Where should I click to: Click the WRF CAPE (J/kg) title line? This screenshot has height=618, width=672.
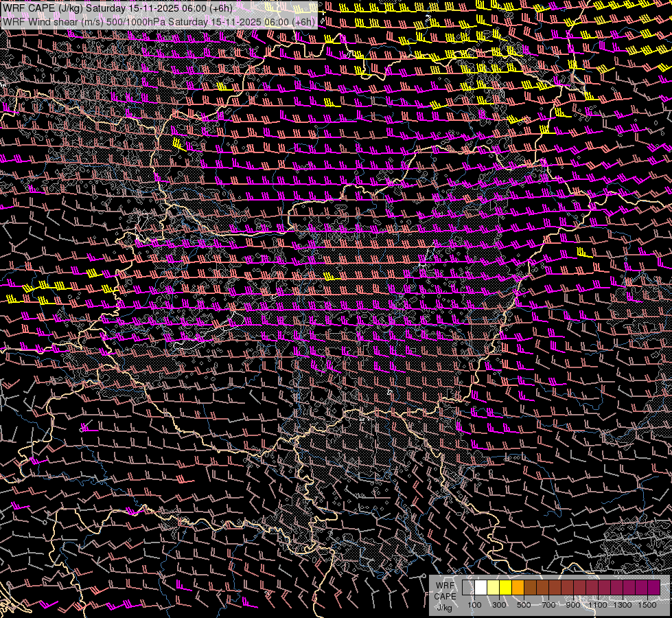coord(118,8)
